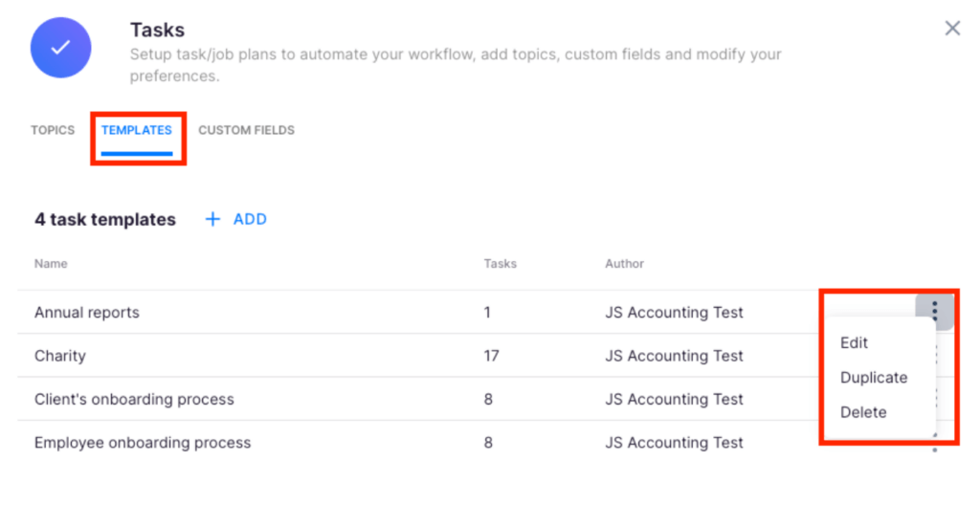Select Duplicate in the context menu
Viewport: 980px width, 505px height.
873,378
